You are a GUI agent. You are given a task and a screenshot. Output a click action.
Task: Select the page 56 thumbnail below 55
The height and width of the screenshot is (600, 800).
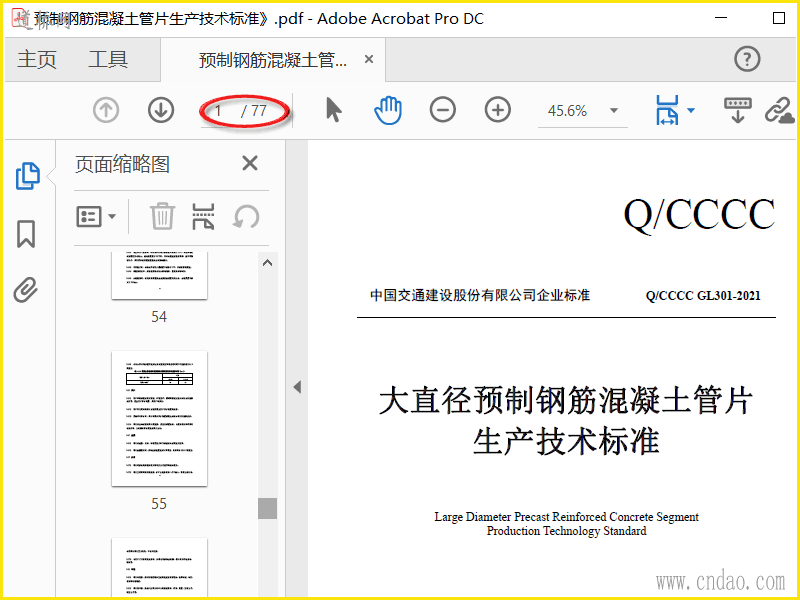[159, 567]
